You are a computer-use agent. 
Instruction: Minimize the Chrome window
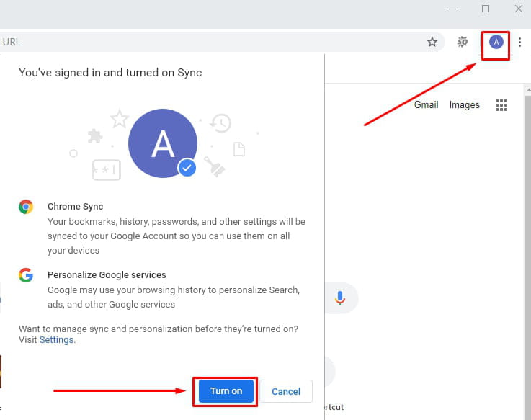click(452, 9)
